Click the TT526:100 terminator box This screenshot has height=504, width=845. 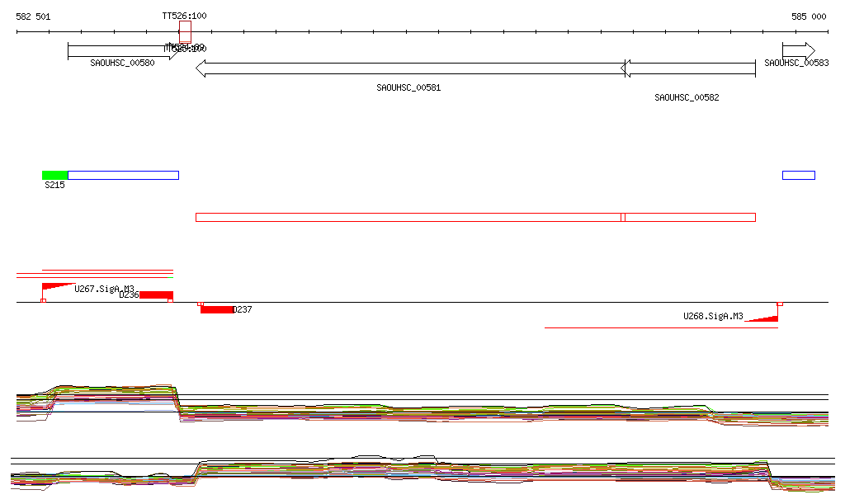(x=185, y=32)
